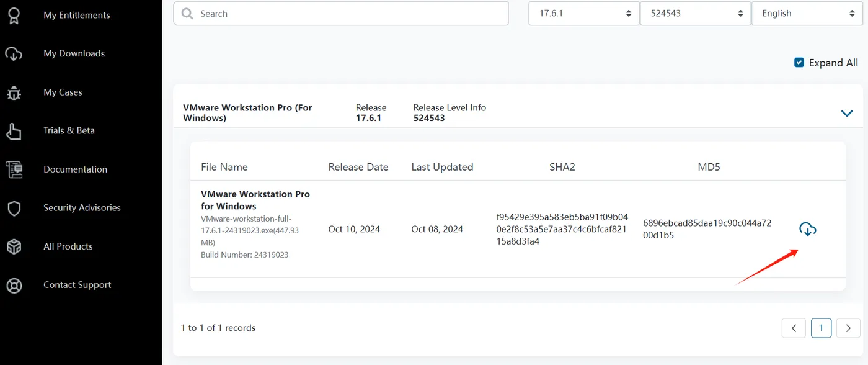Image resolution: width=868 pixels, height=365 pixels.
Task: Click the Documentation icon in sidebar
Action: tap(14, 169)
